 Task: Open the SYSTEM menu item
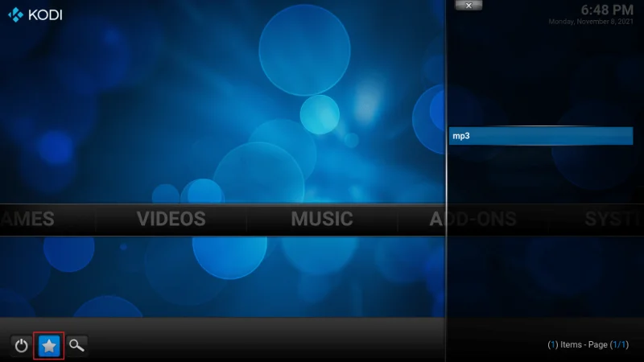pyautogui.click(x=614, y=219)
